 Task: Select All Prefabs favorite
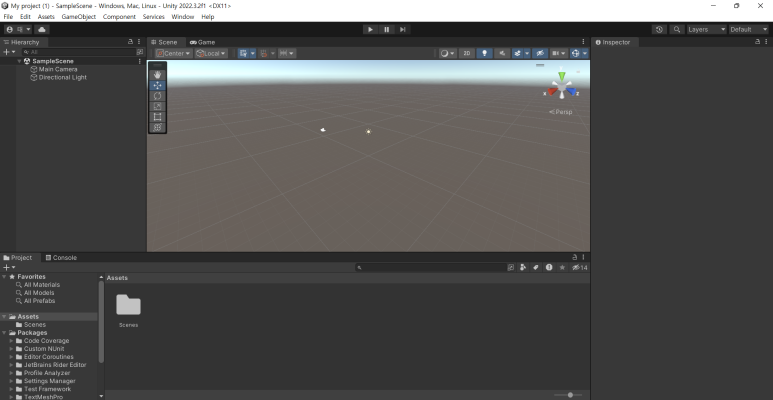click(x=39, y=301)
